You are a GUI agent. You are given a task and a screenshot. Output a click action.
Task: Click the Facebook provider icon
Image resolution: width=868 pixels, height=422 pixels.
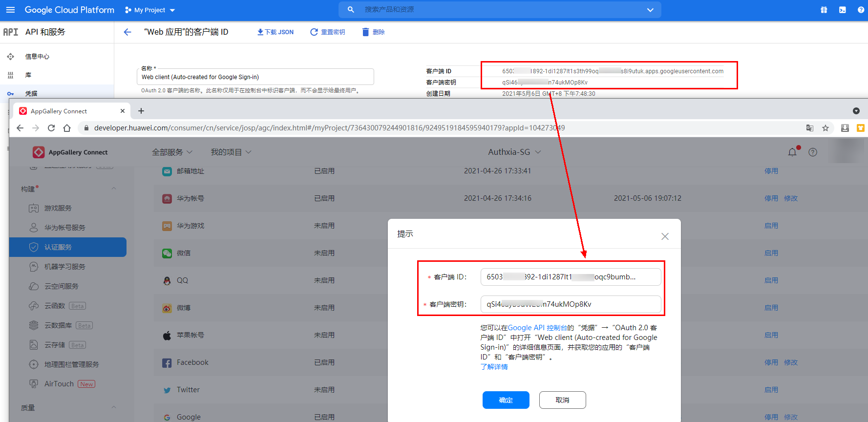[x=167, y=363]
